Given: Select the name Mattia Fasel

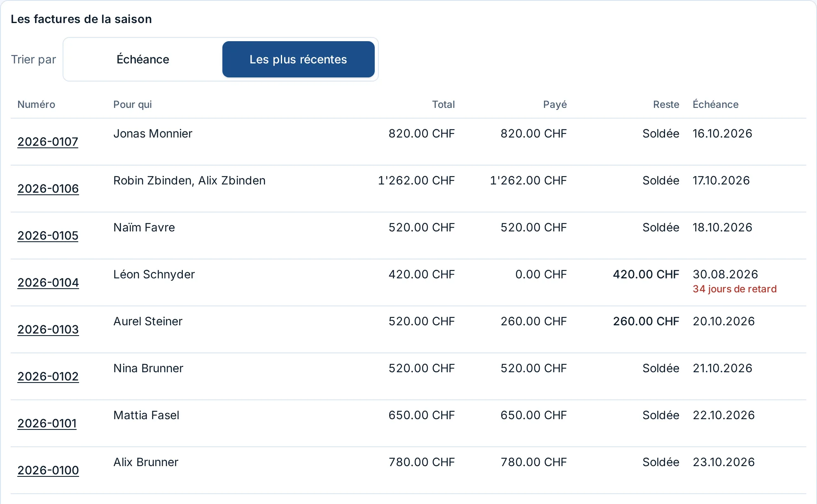Looking at the screenshot, I should [146, 415].
